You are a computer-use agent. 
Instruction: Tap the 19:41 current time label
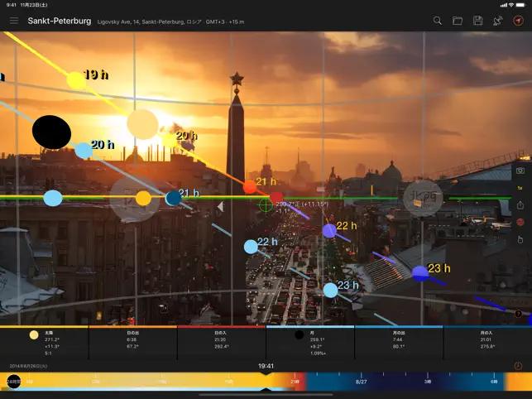[266, 366]
